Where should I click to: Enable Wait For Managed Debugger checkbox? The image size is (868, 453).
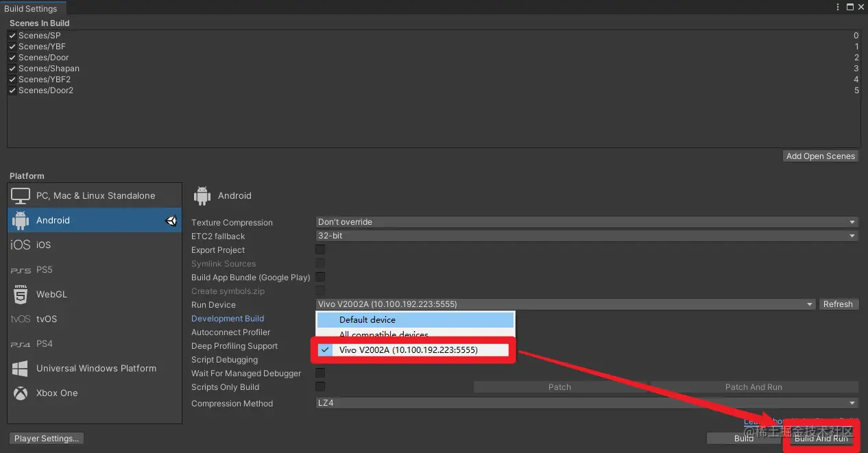pyautogui.click(x=320, y=373)
